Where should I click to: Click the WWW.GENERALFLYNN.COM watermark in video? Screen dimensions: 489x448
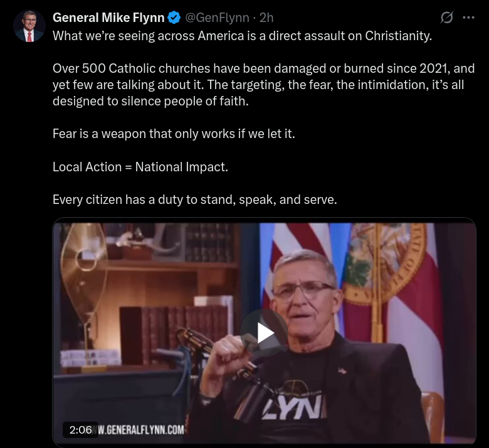pos(141,430)
